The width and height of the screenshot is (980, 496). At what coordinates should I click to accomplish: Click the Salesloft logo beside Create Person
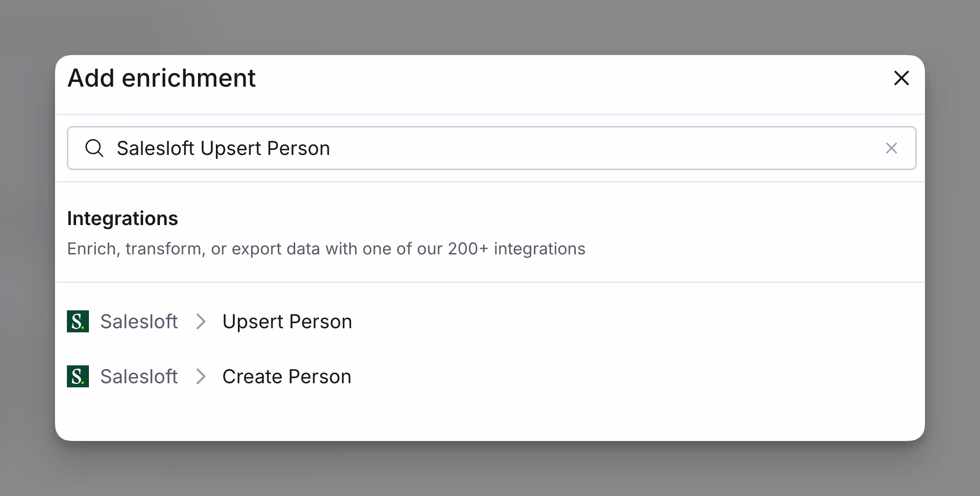[x=78, y=376]
